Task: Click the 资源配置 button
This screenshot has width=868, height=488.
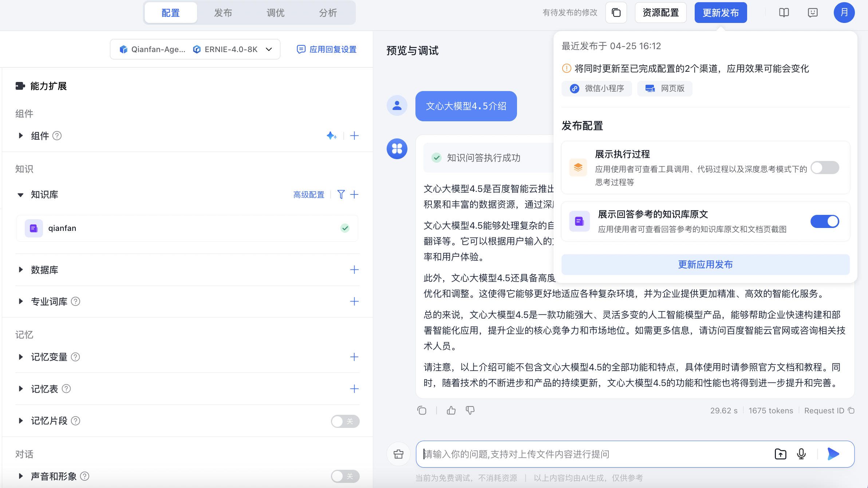Action: (x=661, y=13)
